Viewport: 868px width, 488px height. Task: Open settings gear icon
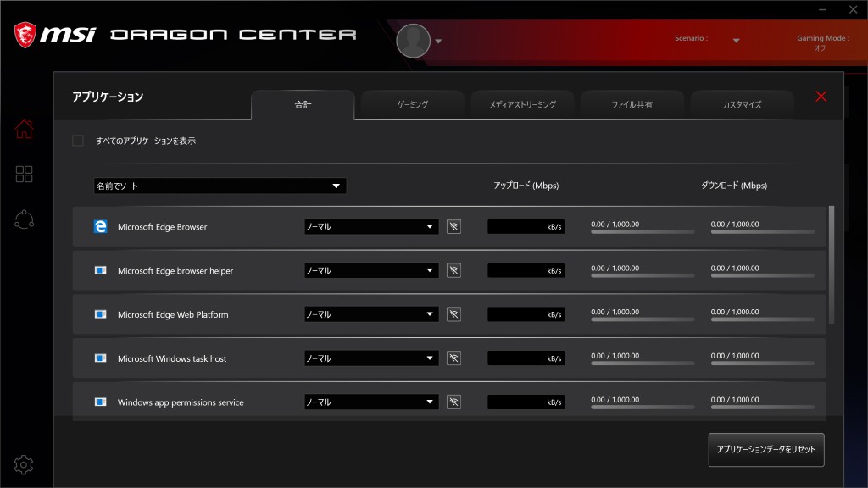[24, 465]
